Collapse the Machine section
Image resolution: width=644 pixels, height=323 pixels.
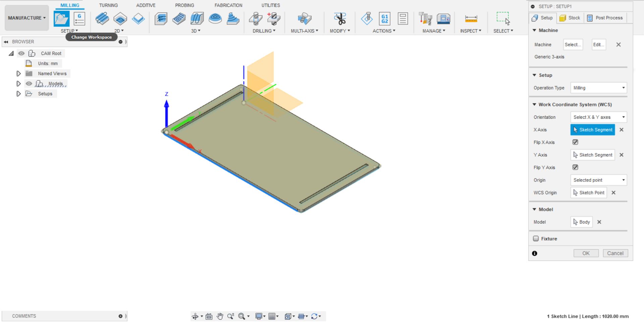click(534, 30)
